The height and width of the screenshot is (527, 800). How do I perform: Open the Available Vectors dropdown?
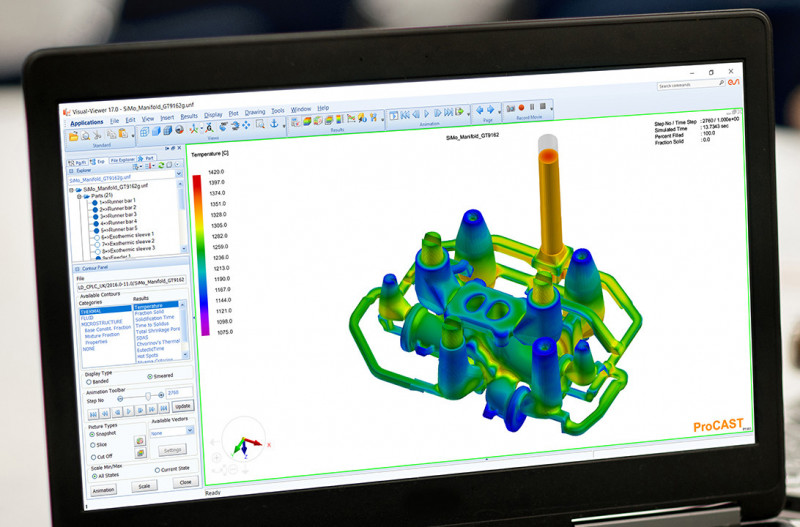pyautogui.click(x=190, y=430)
